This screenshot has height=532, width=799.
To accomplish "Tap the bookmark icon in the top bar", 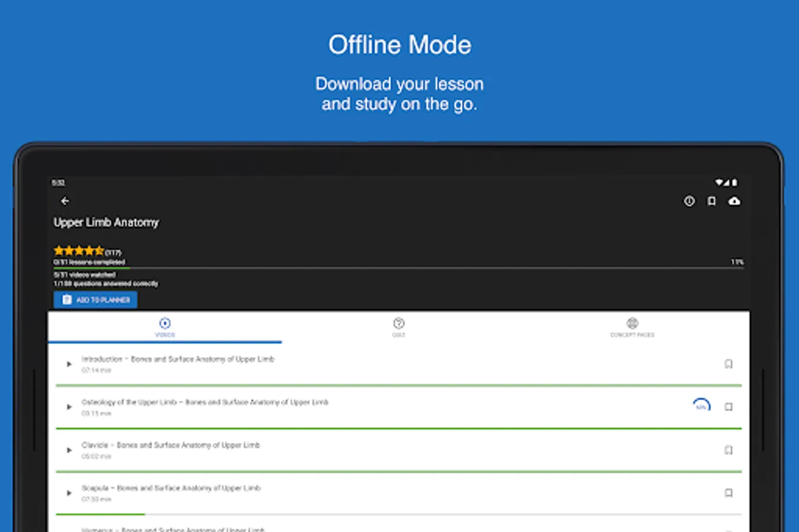I will (x=711, y=201).
